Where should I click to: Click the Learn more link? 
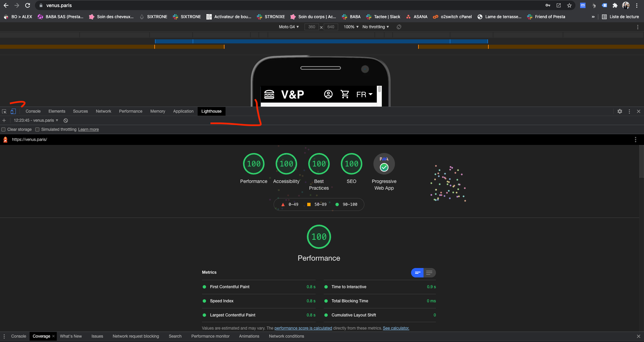88,129
